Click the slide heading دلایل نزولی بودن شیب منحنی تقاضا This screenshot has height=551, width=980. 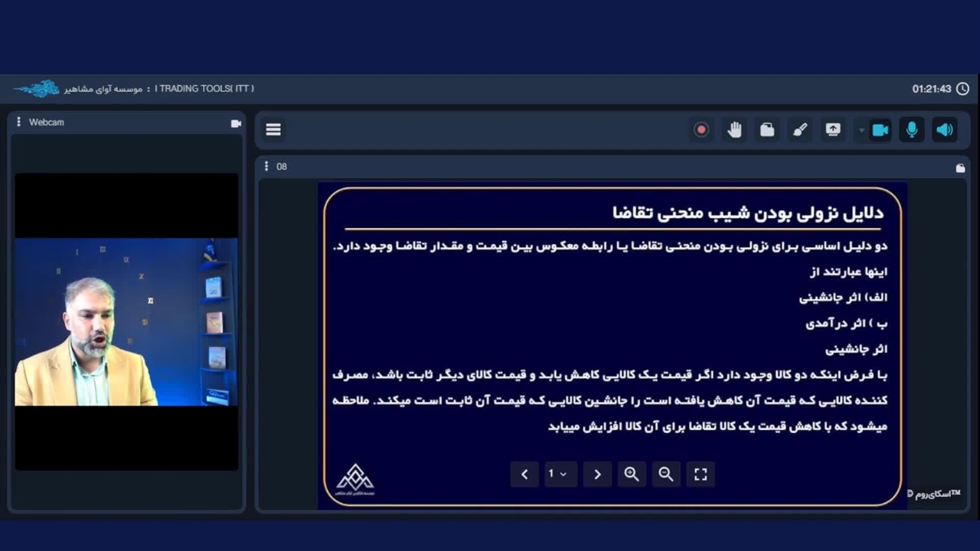748,212
